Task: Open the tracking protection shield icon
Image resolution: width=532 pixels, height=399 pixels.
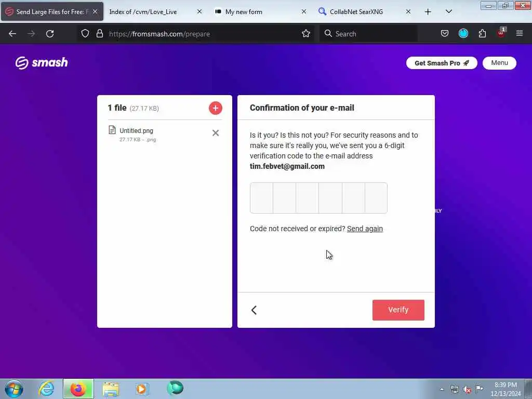Action: (x=85, y=33)
